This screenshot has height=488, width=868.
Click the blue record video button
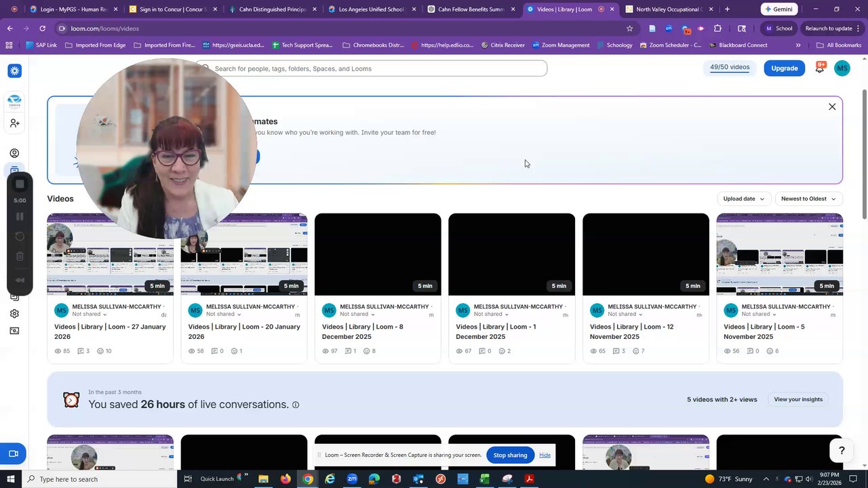pos(13,453)
